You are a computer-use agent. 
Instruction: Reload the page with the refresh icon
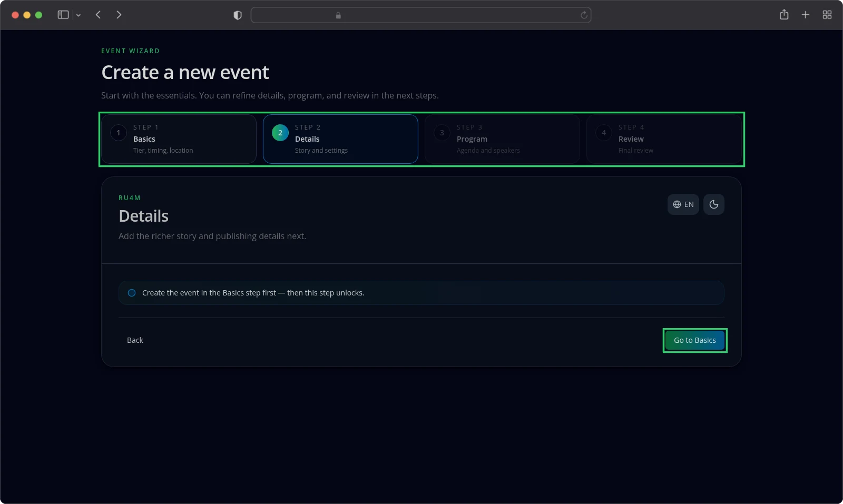click(x=584, y=15)
